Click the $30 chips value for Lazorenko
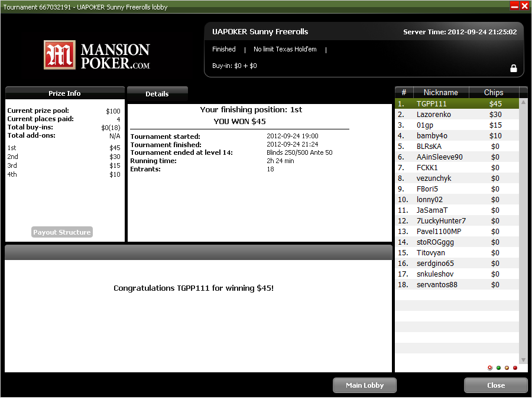The height and width of the screenshot is (406, 532). tap(495, 114)
